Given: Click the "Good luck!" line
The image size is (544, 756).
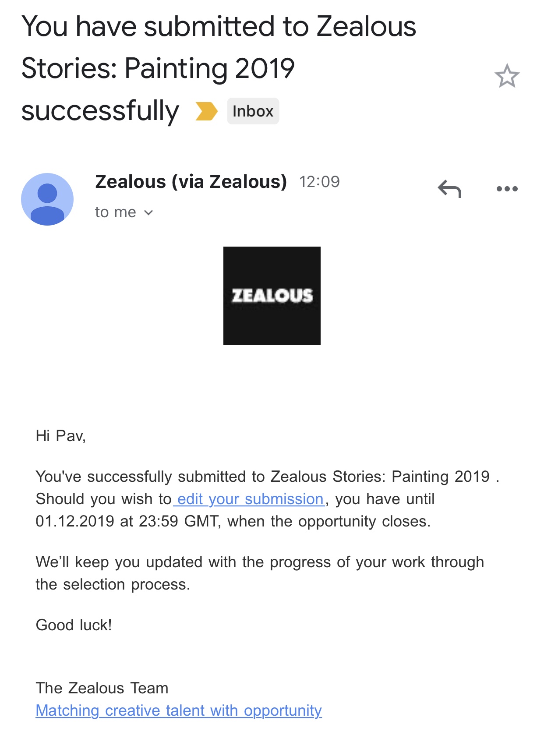Looking at the screenshot, I should pos(74,625).
